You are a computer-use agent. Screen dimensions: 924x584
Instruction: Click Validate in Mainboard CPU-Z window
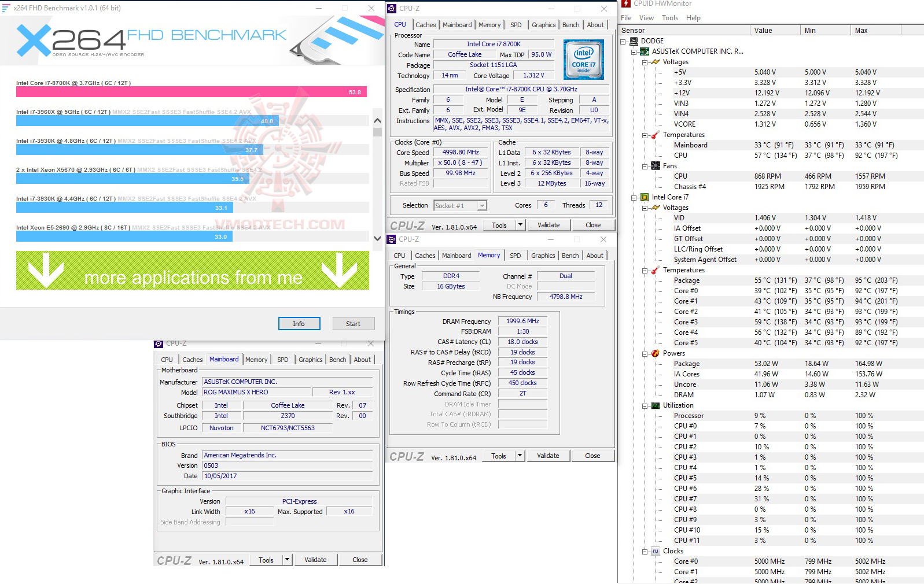point(315,560)
